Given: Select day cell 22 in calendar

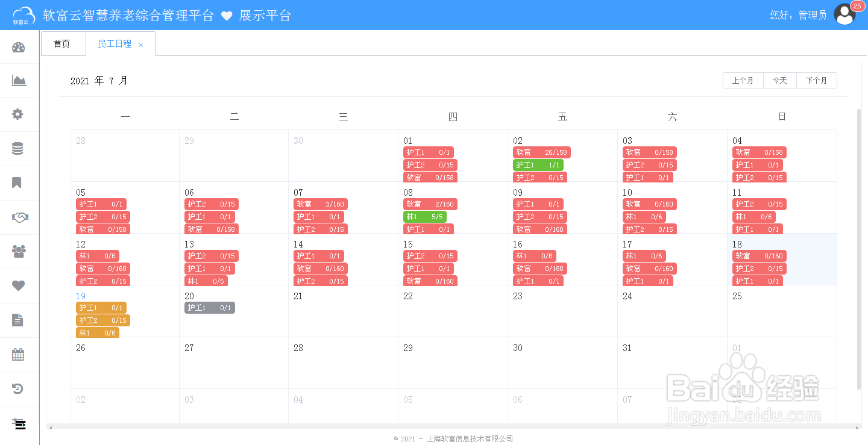Looking at the screenshot, I should (x=453, y=311).
